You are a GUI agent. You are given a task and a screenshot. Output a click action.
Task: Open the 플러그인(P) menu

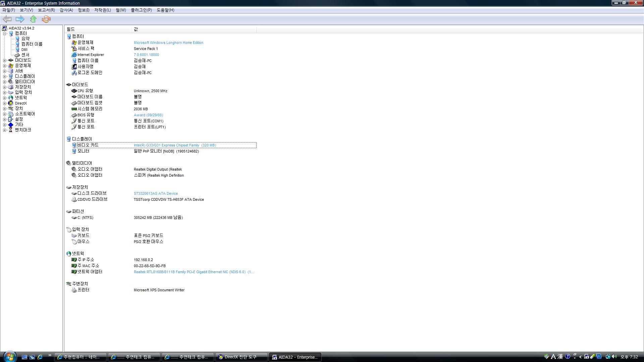[x=141, y=10]
